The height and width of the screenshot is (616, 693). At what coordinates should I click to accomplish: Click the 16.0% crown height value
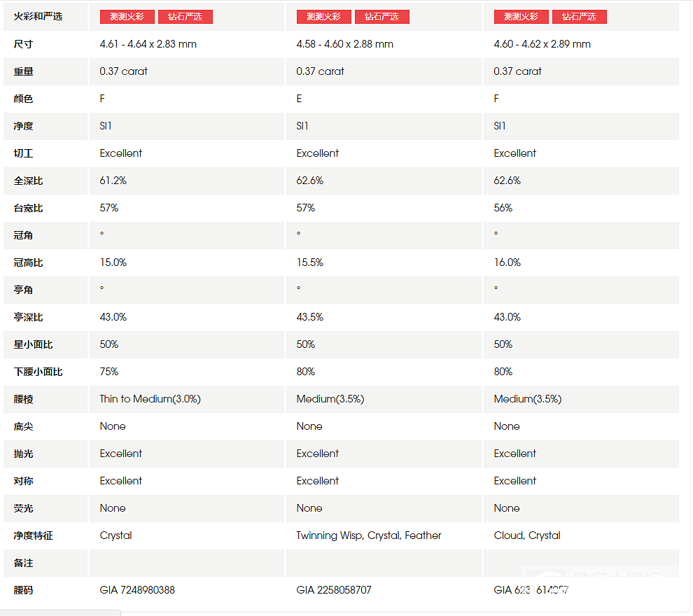point(507,262)
